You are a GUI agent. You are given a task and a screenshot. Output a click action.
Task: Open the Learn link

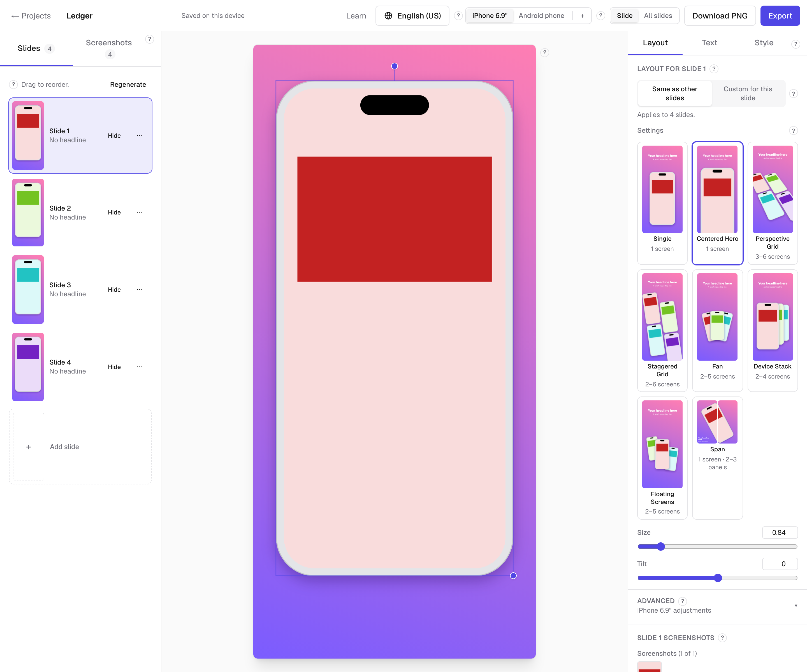click(356, 16)
